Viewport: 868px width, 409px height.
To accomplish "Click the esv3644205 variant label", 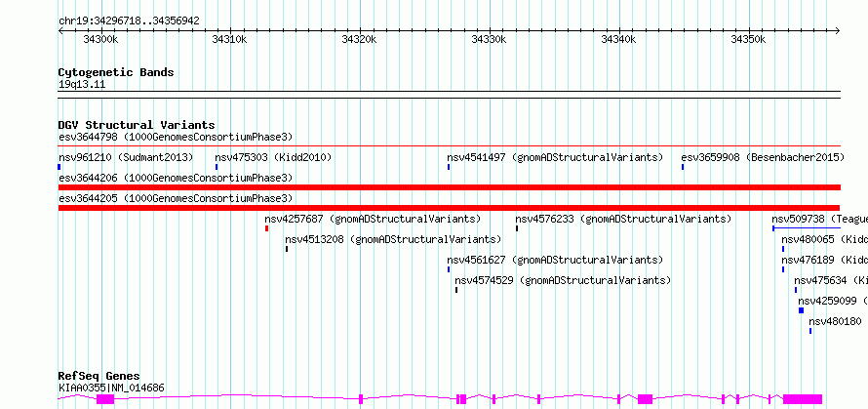I will click(x=176, y=198).
